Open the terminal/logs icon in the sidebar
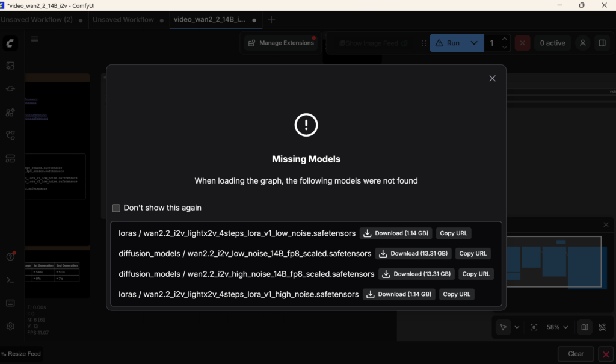616x364 pixels. pyautogui.click(x=10, y=279)
